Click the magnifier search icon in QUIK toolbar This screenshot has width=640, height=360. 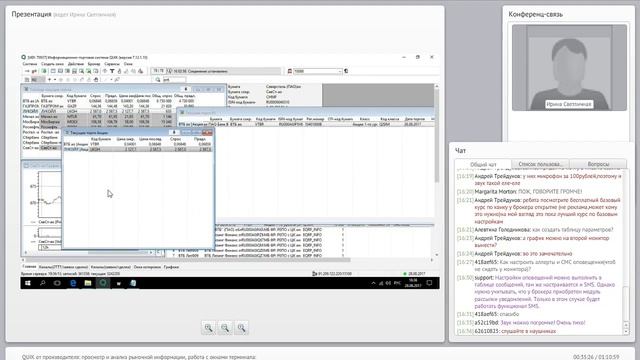[158, 80]
